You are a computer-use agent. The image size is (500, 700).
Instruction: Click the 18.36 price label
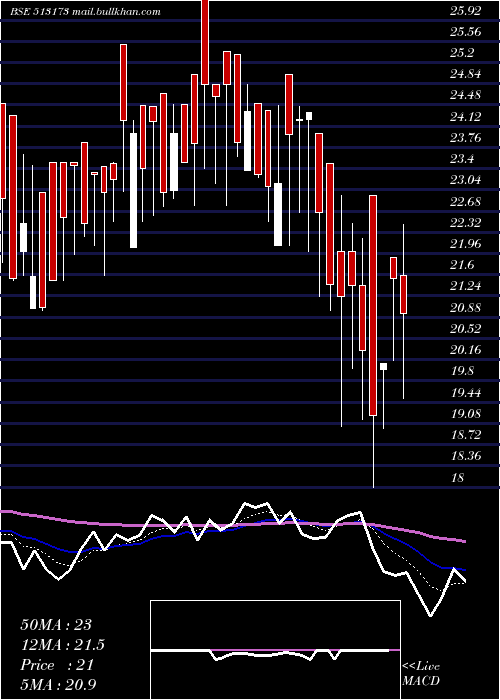tap(465, 456)
